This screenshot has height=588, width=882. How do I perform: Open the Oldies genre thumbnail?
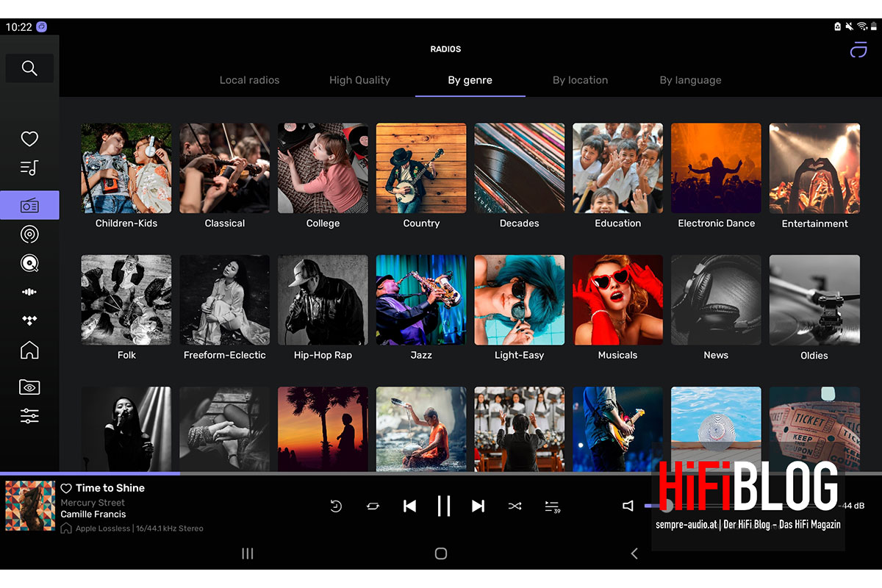pos(814,300)
